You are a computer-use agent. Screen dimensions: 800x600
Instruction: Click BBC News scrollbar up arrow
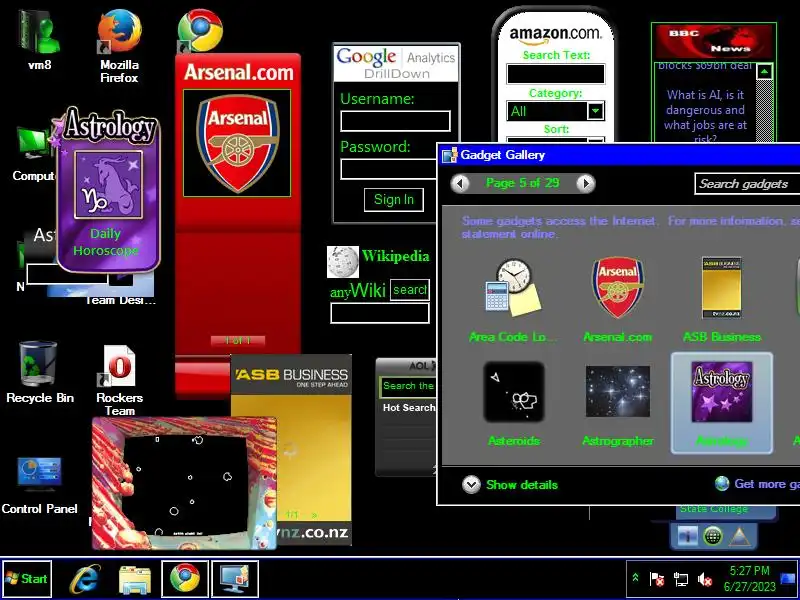764,72
